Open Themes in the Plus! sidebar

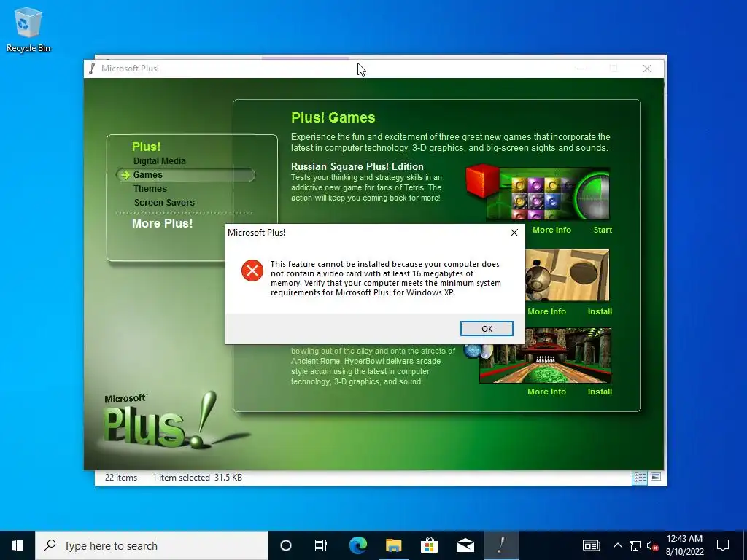(x=150, y=189)
